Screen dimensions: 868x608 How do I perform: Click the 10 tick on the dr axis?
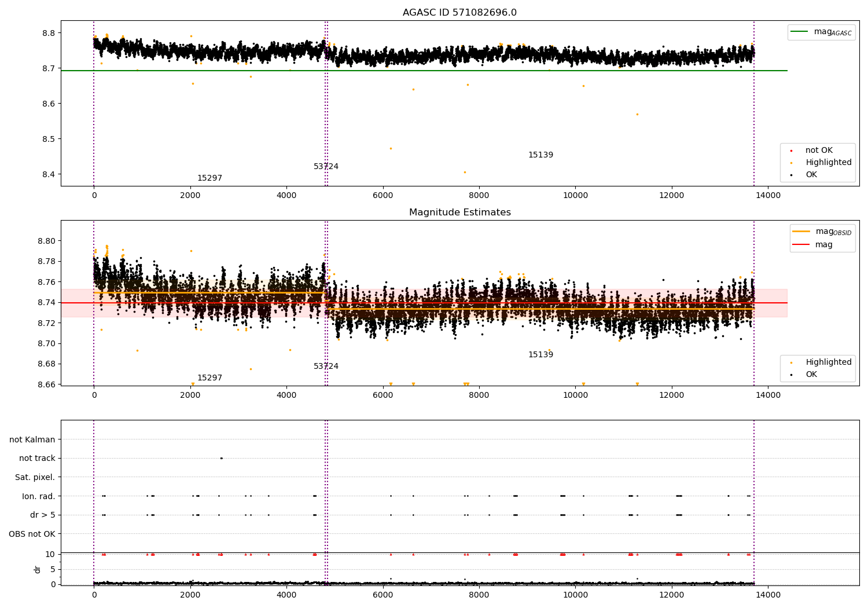[50, 554]
